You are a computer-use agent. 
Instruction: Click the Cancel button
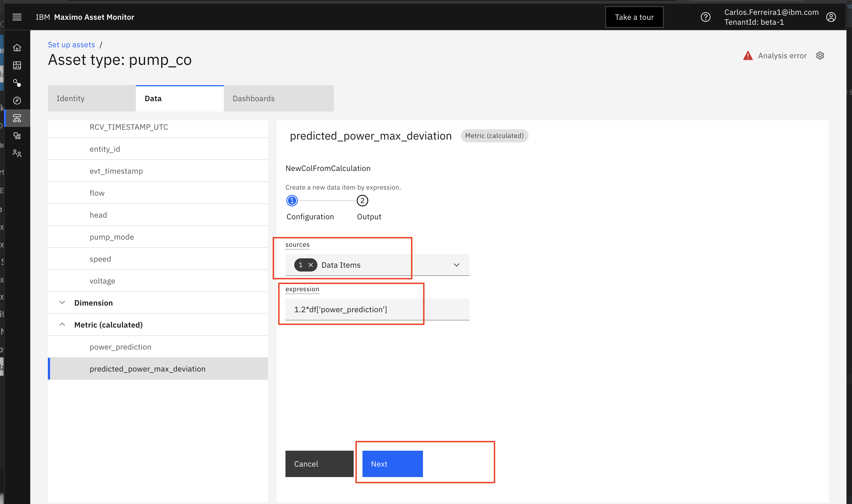click(x=319, y=464)
